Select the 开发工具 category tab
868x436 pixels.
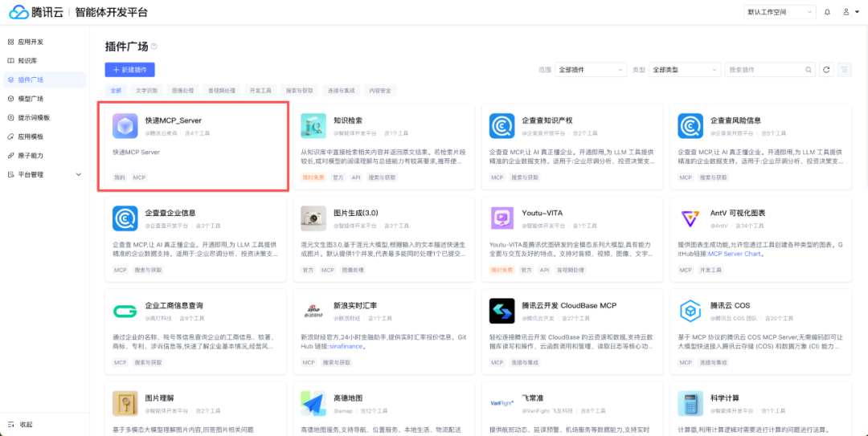pyautogui.click(x=260, y=90)
